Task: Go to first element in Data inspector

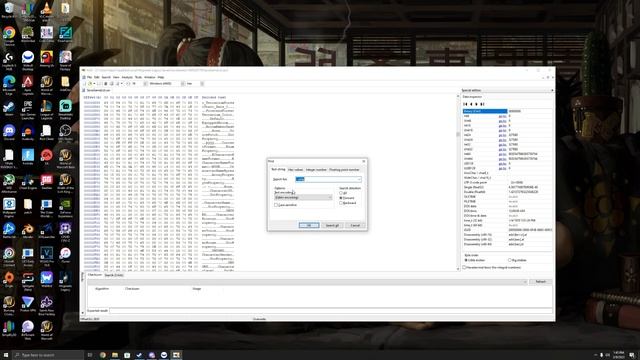Action: [465, 104]
